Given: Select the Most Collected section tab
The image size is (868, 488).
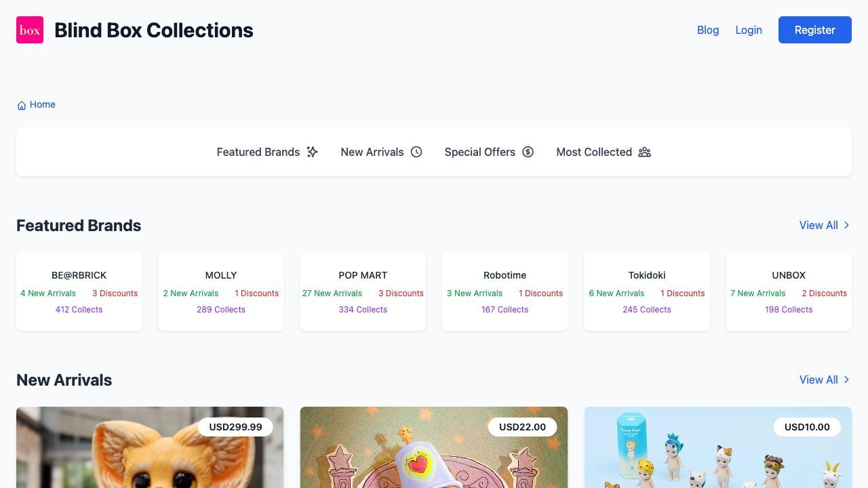Looking at the screenshot, I should [x=594, y=152].
